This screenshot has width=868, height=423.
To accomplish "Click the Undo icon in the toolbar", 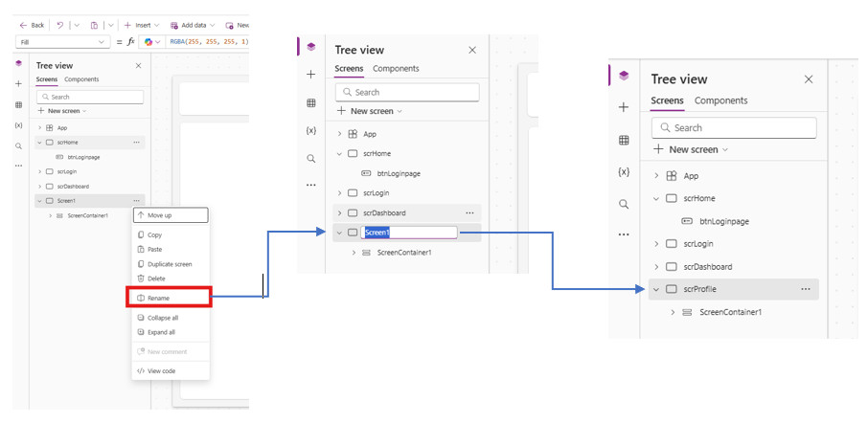I will (60, 25).
